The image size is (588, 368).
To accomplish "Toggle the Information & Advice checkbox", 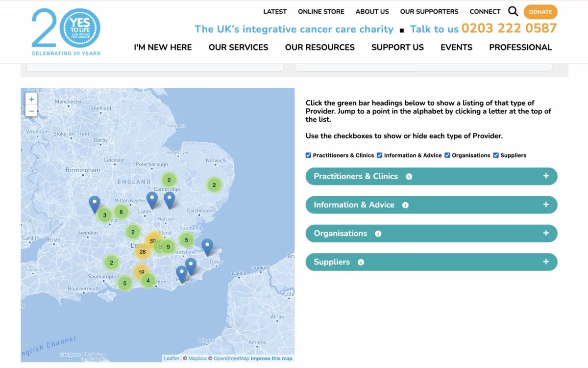I will [x=380, y=155].
